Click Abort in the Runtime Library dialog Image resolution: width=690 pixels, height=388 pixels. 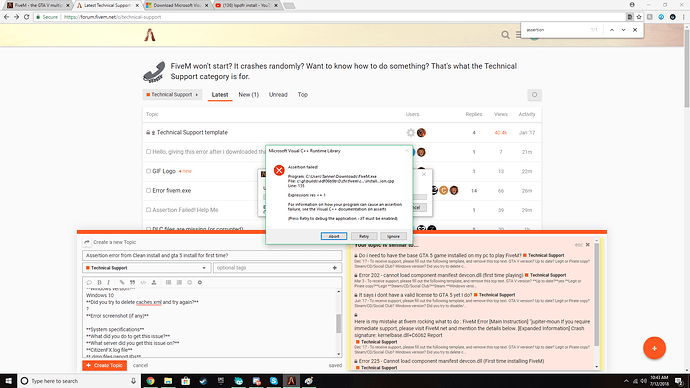coord(334,236)
